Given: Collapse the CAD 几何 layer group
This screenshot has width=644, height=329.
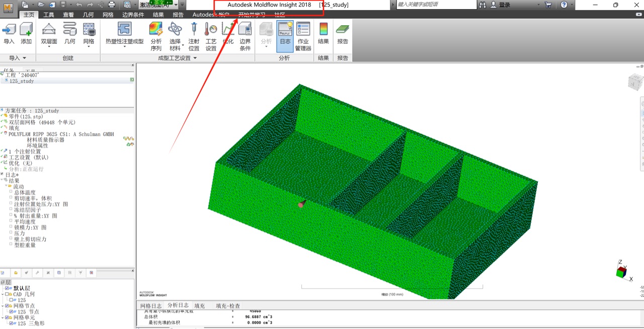Looking at the screenshot, I should (3, 294).
